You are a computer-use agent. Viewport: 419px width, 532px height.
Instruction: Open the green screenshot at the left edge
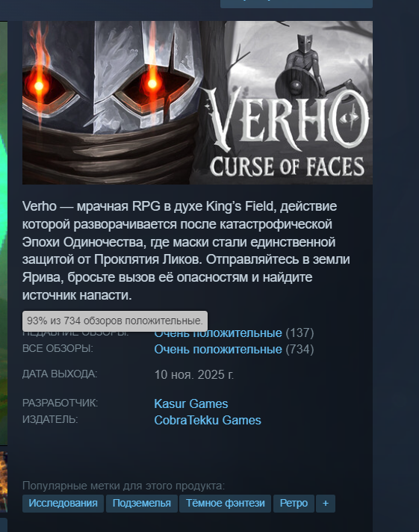pos(4,233)
